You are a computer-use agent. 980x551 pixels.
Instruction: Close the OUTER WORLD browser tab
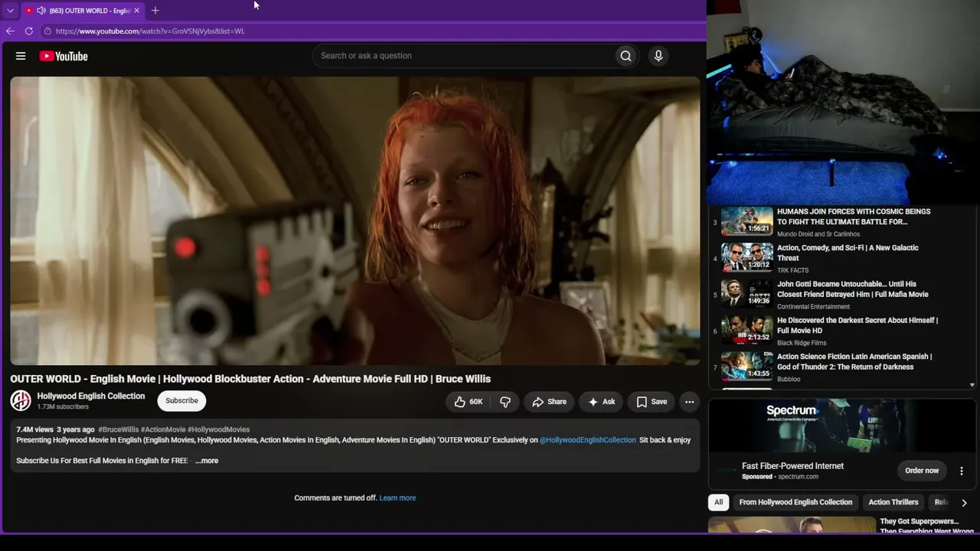coord(136,11)
